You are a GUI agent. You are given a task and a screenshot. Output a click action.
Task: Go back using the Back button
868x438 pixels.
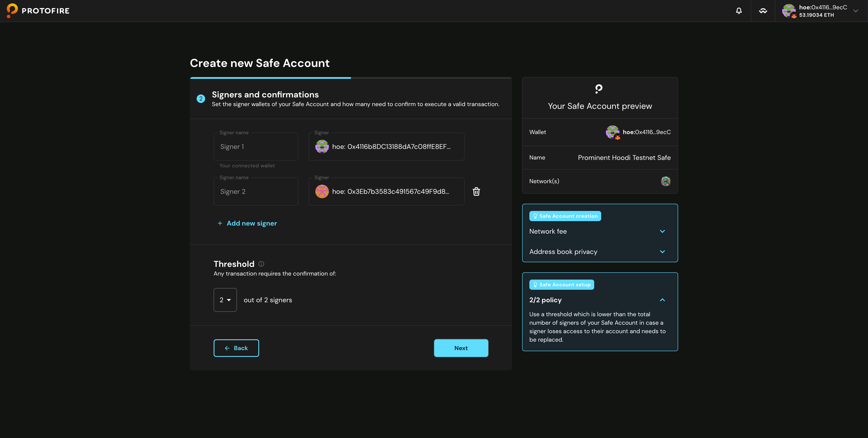[x=236, y=348]
